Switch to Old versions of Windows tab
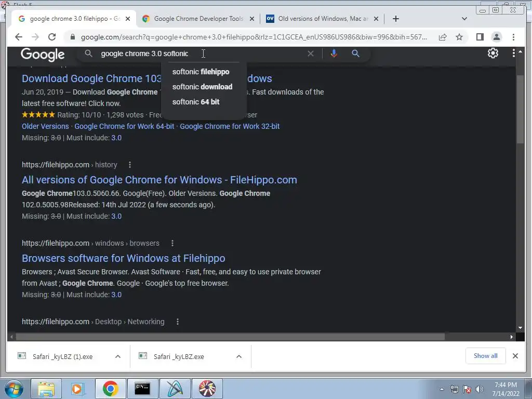 click(322, 19)
